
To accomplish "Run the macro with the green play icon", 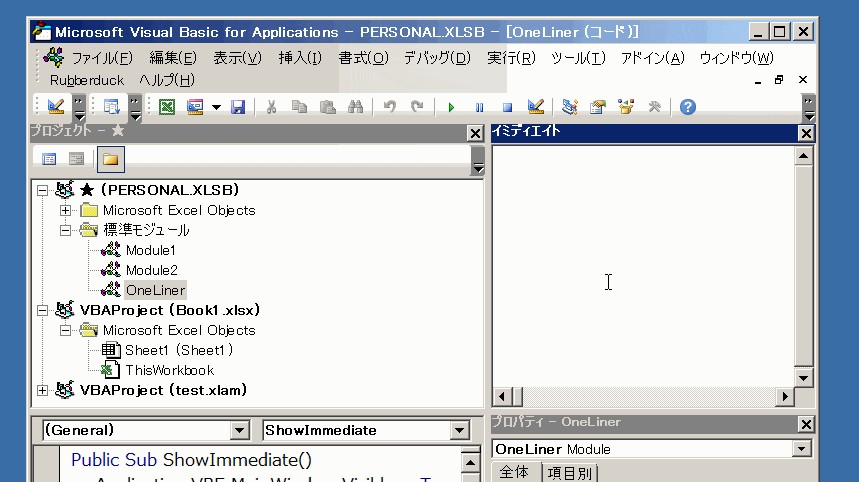I will [x=451, y=107].
